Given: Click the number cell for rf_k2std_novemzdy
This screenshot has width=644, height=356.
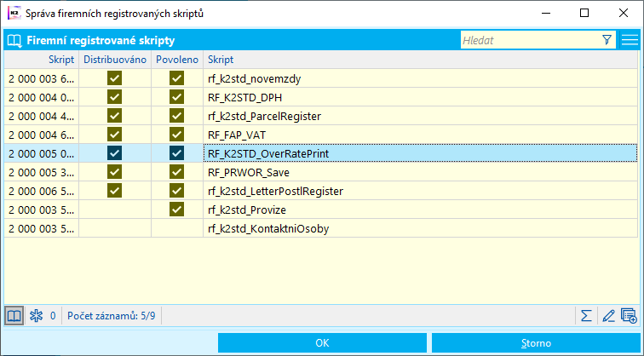Looking at the screenshot, I should point(42,78).
